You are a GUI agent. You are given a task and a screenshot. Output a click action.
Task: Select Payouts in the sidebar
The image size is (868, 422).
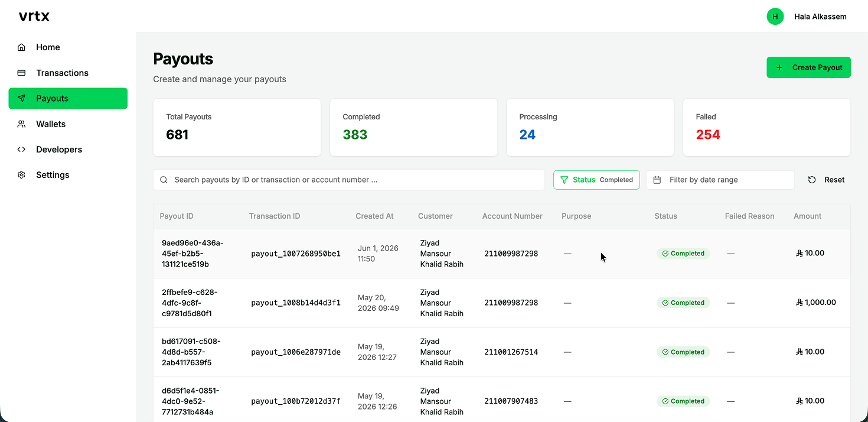tap(68, 98)
